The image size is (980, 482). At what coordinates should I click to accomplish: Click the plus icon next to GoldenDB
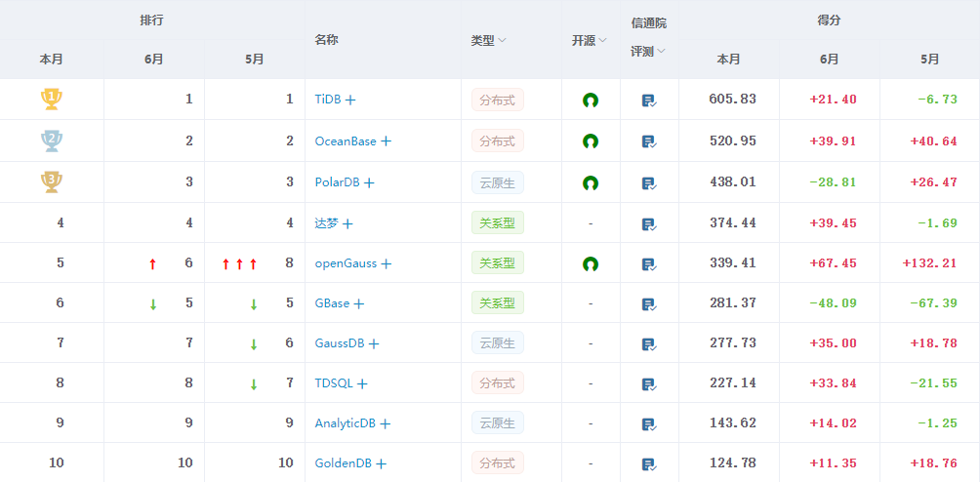point(382,463)
